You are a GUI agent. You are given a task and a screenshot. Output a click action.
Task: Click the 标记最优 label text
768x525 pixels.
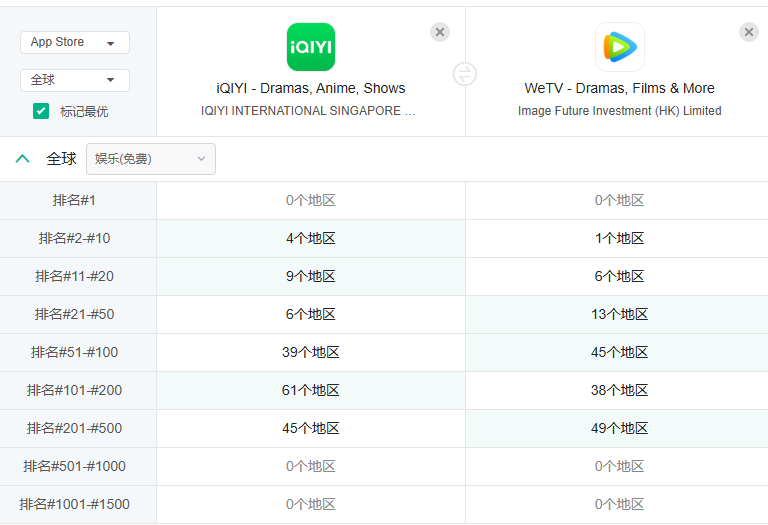pyautogui.click(x=84, y=112)
